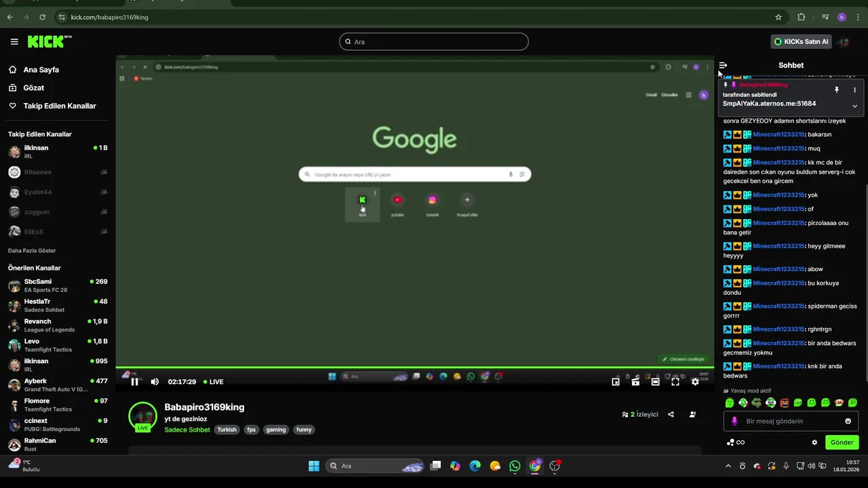Screen dimensions: 868x488
Task: Open Windows Start menu
Action: click(314, 466)
